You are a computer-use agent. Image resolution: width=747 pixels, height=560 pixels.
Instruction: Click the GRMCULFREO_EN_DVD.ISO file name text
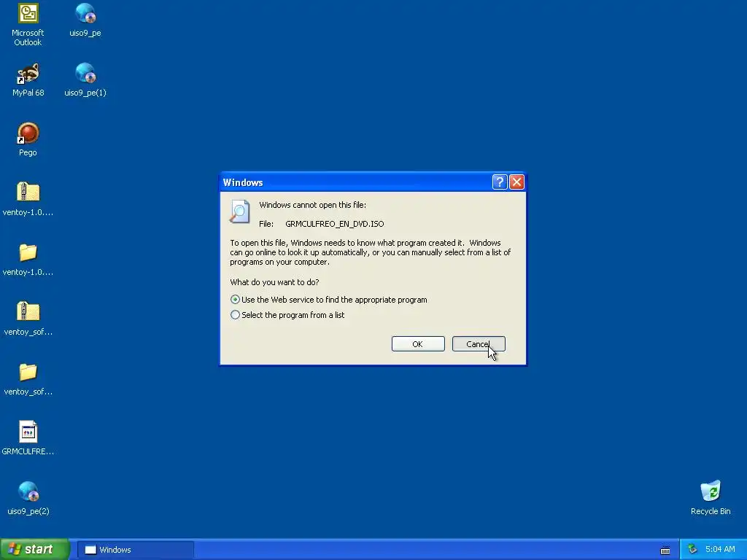(334, 224)
